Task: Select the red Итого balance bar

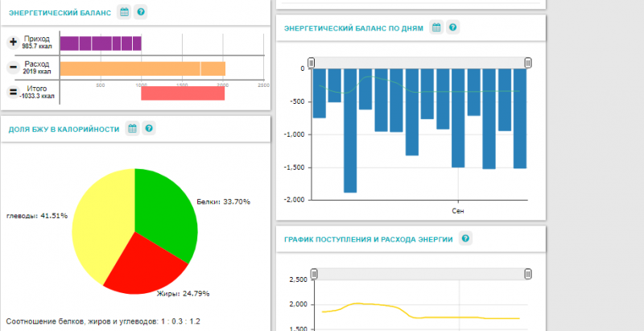Action: point(183,93)
